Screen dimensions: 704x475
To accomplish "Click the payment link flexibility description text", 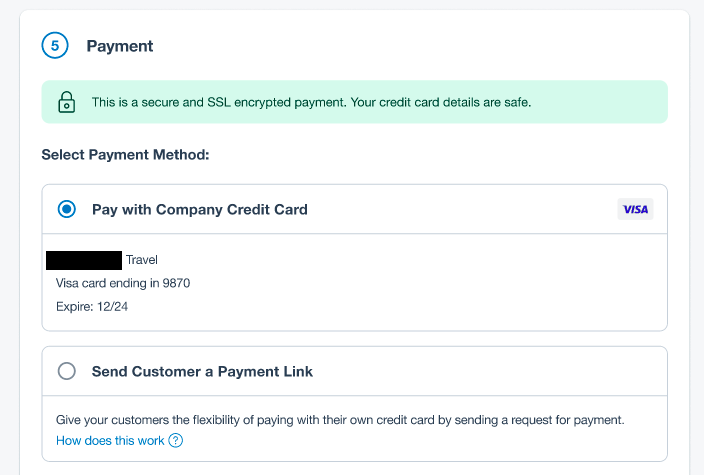I will pyautogui.click(x=340, y=420).
